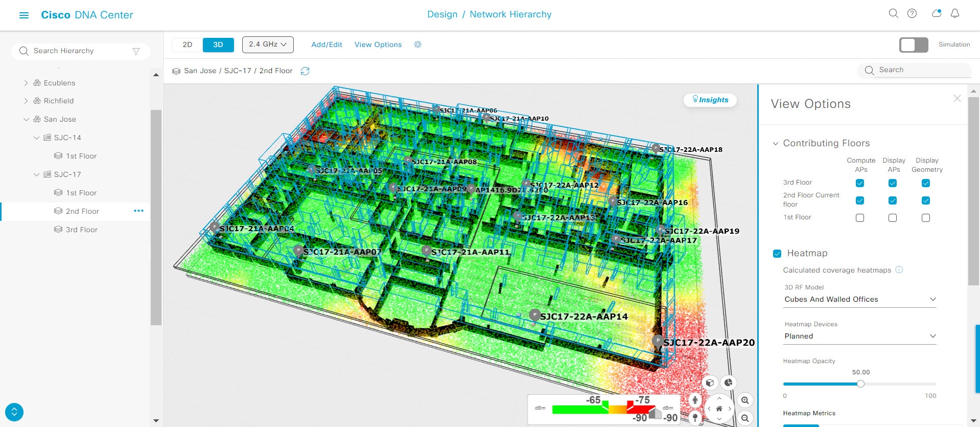The width and height of the screenshot is (980, 427).
Task: Open the help question mark icon
Action: pyautogui.click(x=912, y=14)
